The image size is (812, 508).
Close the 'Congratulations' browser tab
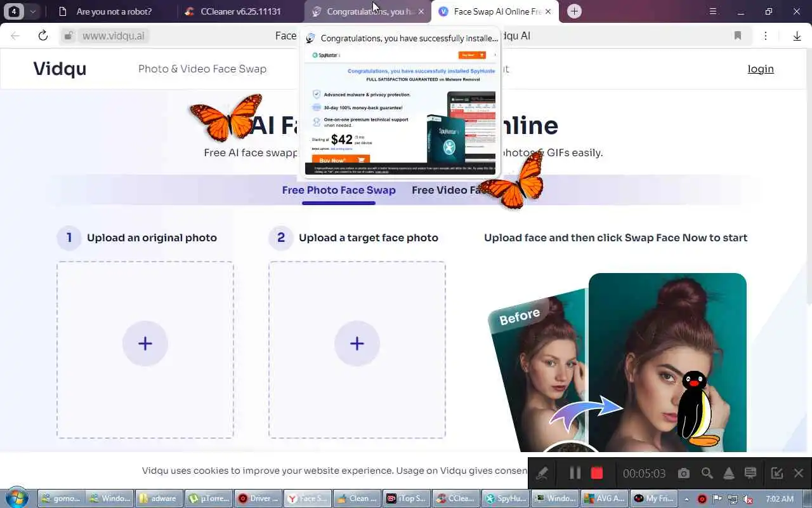tap(421, 11)
